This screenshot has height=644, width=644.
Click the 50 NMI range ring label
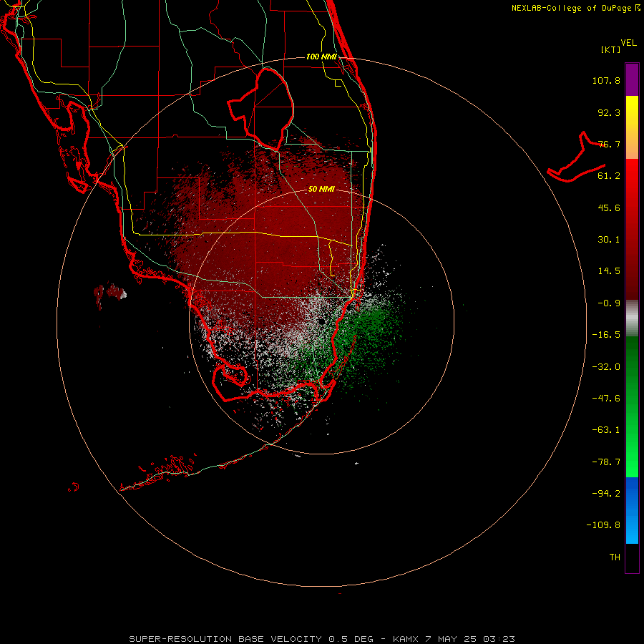click(321, 189)
